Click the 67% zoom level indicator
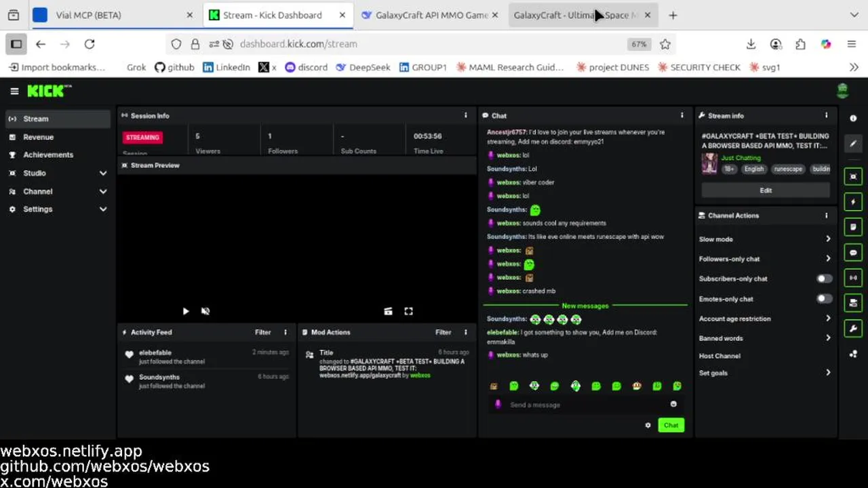This screenshot has width=868, height=488. pyautogui.click(x=639, y=44)
